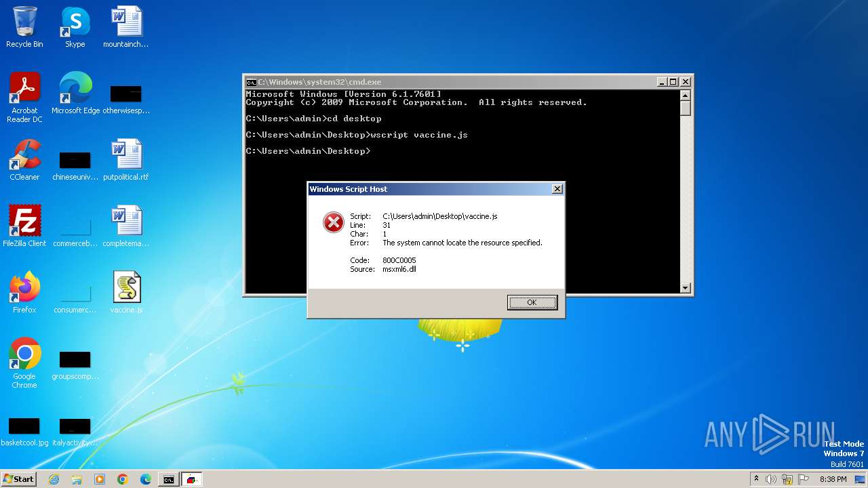Open the media player taskbar icon

(100, 479)
